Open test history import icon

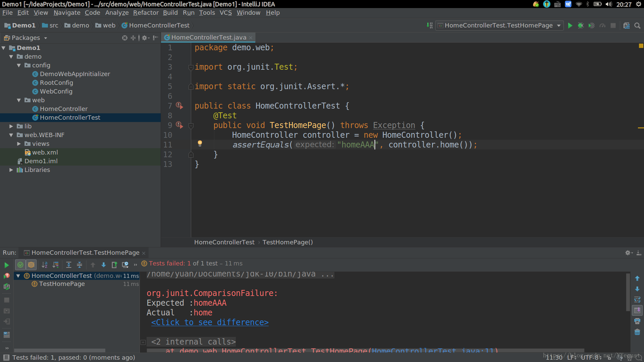click(125, 265)
